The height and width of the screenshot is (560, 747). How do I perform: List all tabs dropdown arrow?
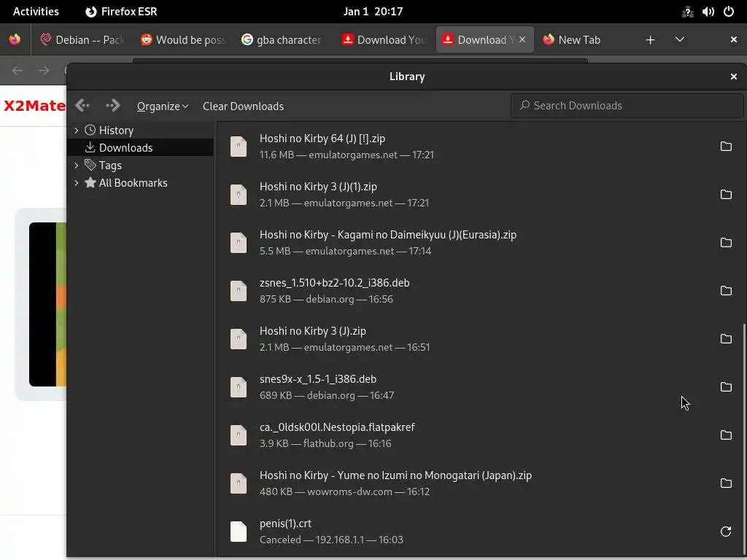click(x=680, y=39)
